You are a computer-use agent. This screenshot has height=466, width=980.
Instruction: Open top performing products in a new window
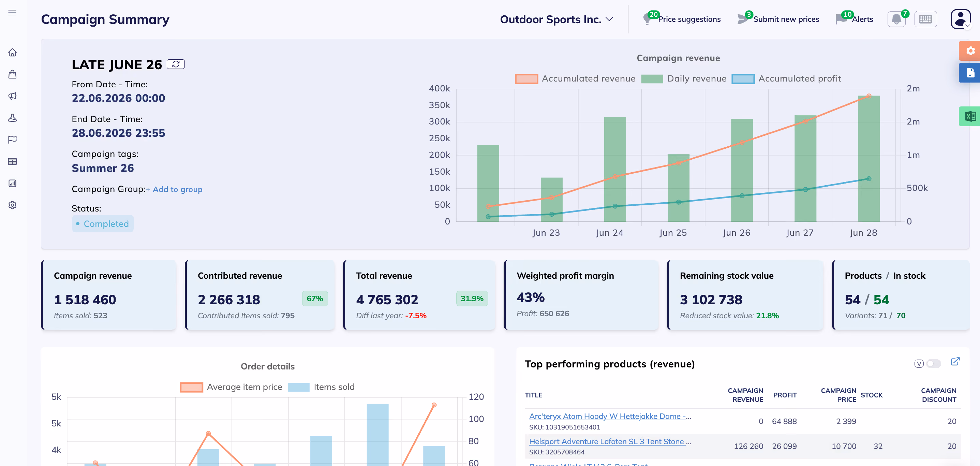tap(955, 361)
